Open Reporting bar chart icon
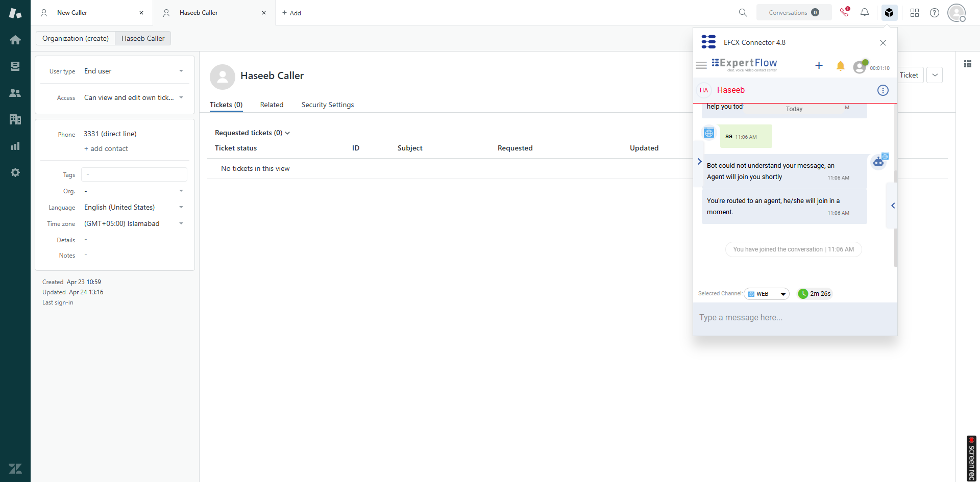Screen dimensions: 980x482 (15, 146)
